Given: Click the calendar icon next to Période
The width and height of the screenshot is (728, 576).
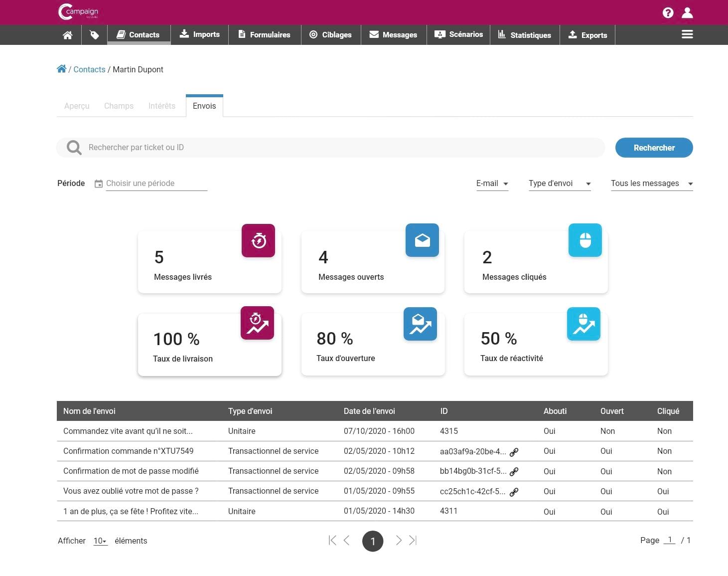Looking at the screenshot, I should [x=99, y=184].
